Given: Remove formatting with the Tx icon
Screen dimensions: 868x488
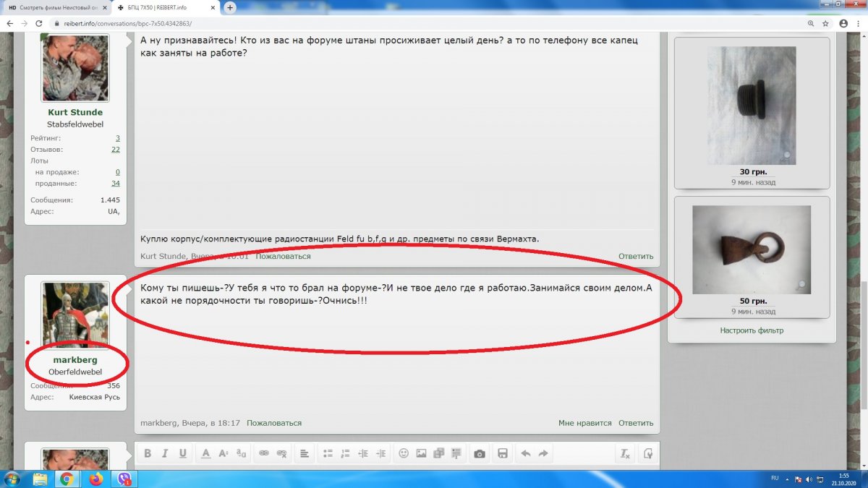Looking at the screenshot, I should 625,453.
